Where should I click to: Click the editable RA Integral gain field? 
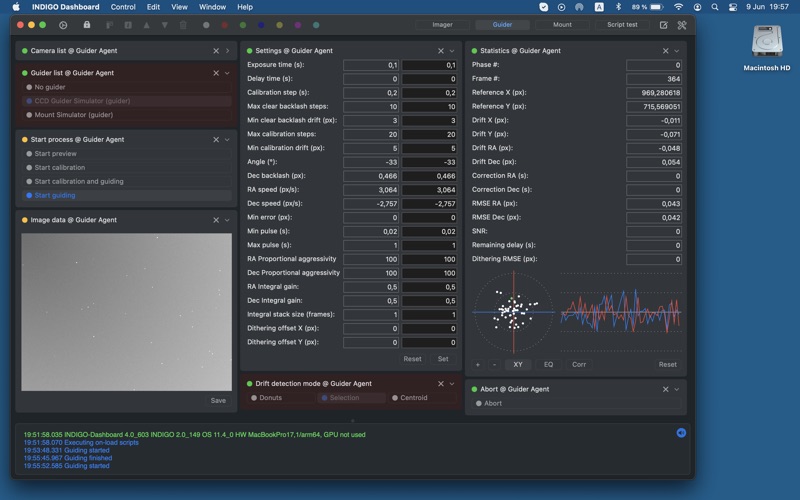tap(429, 287)
